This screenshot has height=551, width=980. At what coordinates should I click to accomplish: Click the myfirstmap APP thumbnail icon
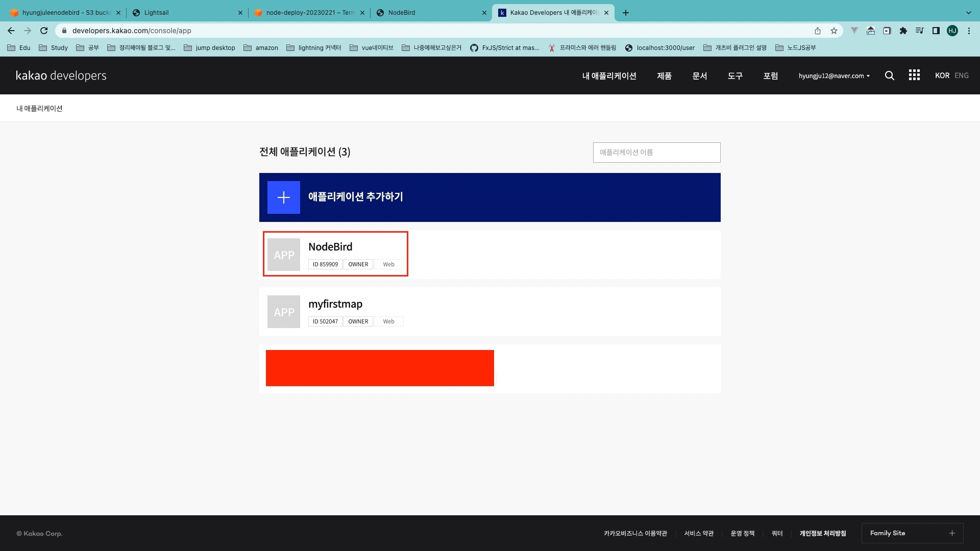(x=284, y=312)
